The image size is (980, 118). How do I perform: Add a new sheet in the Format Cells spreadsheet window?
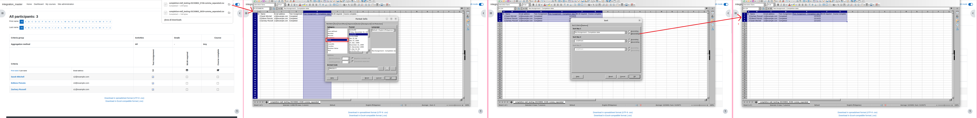[x=267, y=102]
